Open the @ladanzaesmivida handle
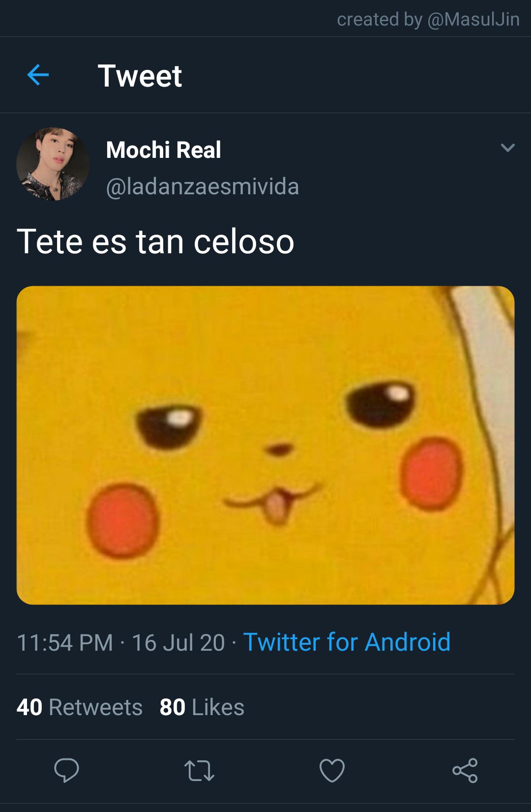This screenshot has width=531, height=812. [203, 187]
